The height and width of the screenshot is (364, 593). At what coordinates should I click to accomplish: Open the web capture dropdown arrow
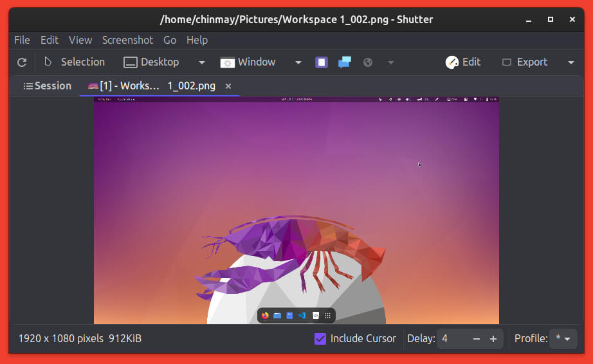tap(390, 63)
